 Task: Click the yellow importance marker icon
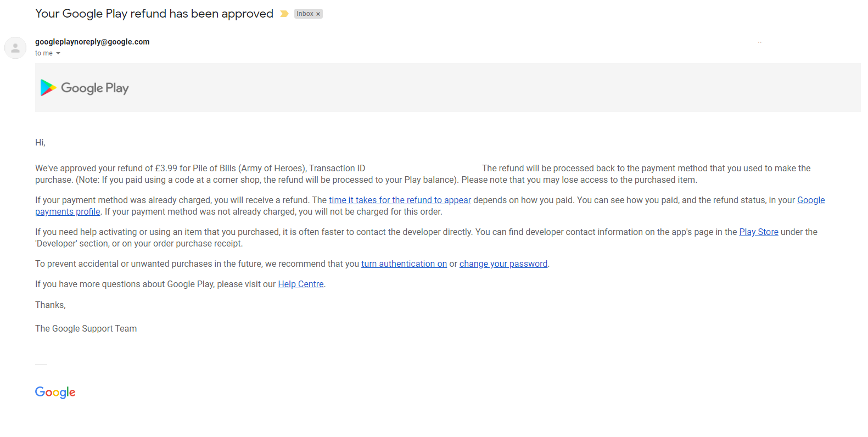[x=284, y=14]
